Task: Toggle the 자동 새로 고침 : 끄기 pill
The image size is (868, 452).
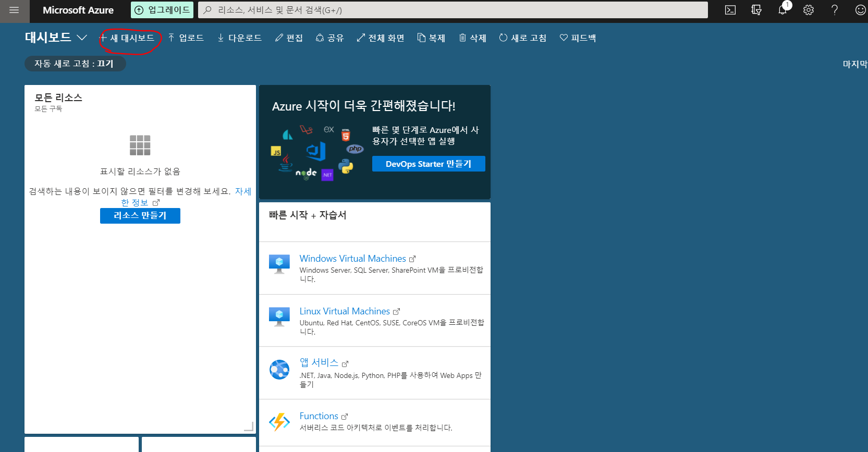Action: click(75, 64)
